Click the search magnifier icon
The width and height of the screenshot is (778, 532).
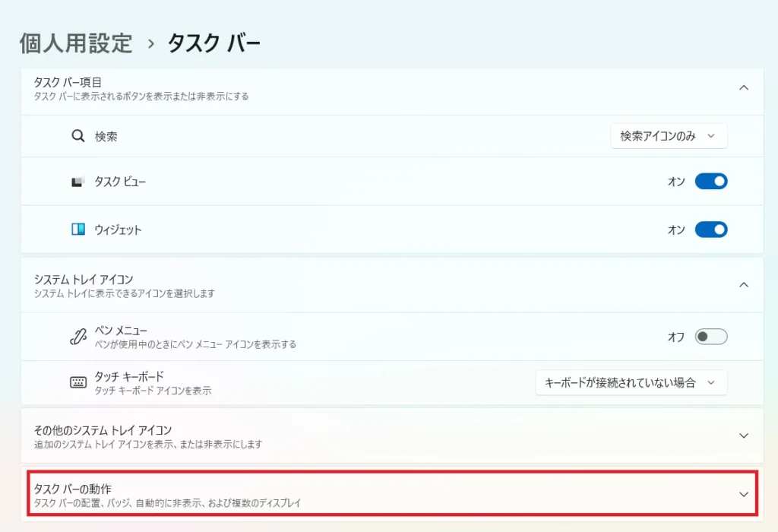[77, 137]
